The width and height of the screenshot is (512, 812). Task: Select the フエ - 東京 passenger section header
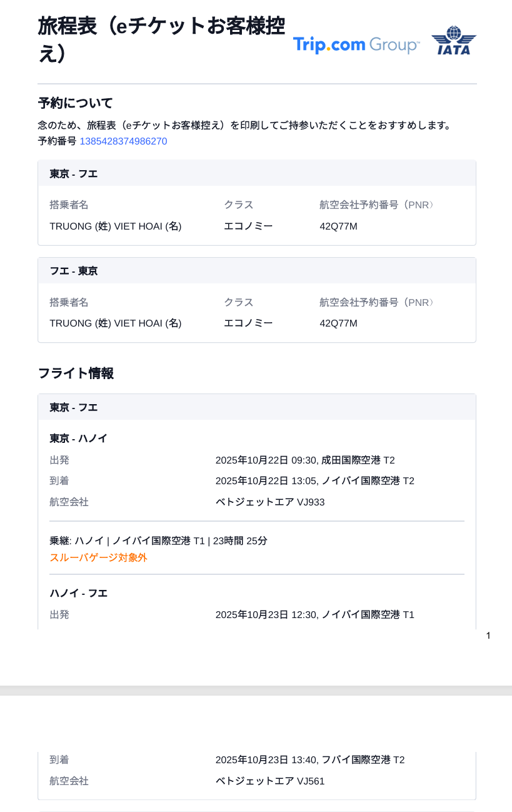click(x=74, y=272)
